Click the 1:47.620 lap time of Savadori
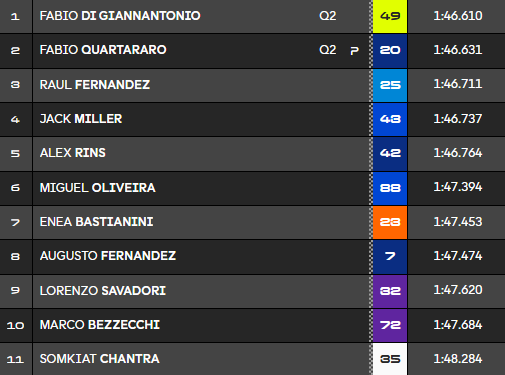This screenshot has height=375, width=505. click(x=458, y=290)
